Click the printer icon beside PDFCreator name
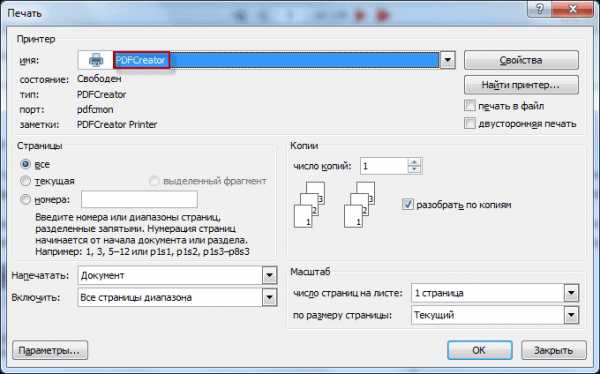Screen dimensions: 600x374 click(x=96, y=60)
